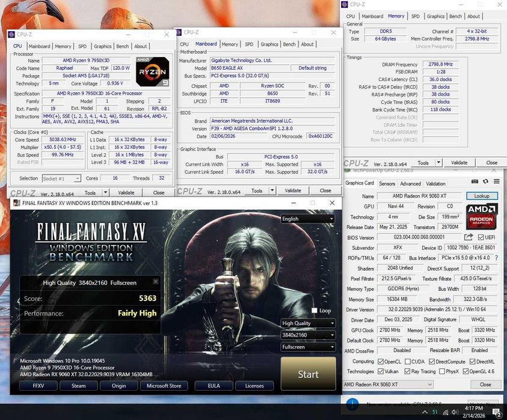Open English language dropdown in FFXV benchmark
Image resolution: width=507 pixels, height=420 pixels.
[x=308, y=219]
